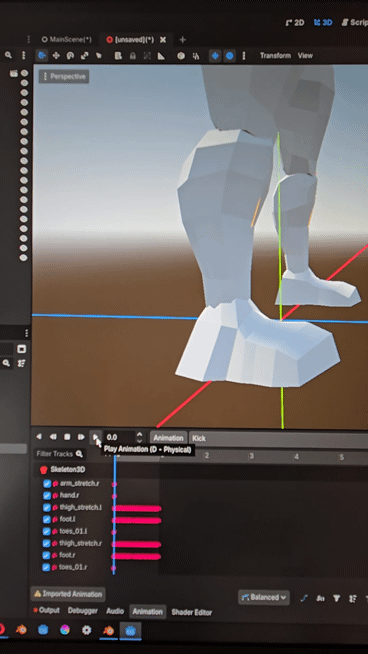The height and width of the screenshot is (654, 368).
Task: Uncheck the toes_01.r track
Action: (47, 567)
